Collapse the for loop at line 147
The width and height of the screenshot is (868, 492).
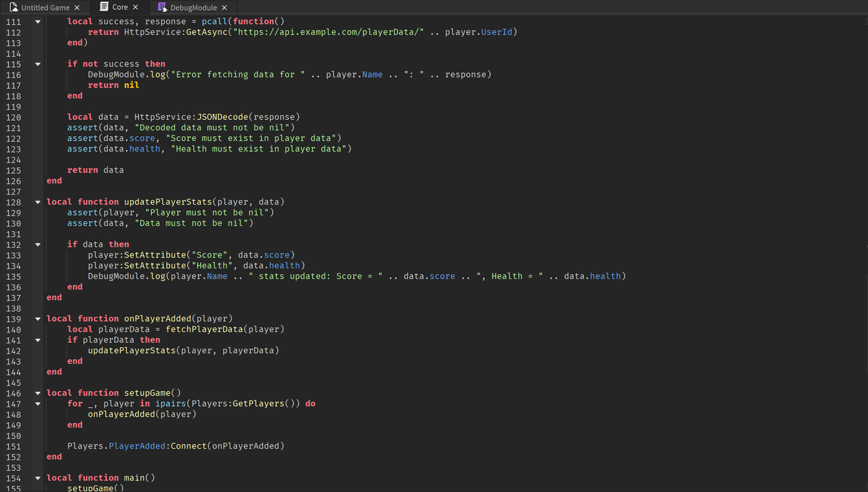38,404
